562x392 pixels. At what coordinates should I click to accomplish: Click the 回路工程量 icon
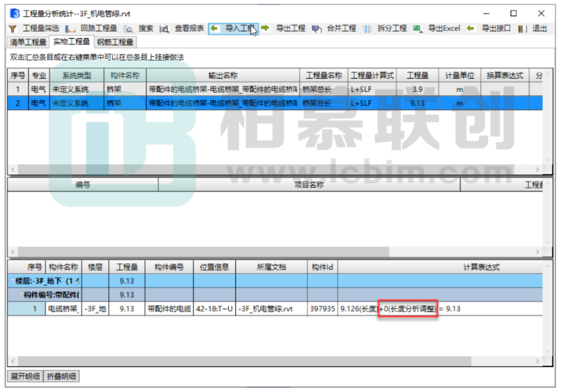70,29
